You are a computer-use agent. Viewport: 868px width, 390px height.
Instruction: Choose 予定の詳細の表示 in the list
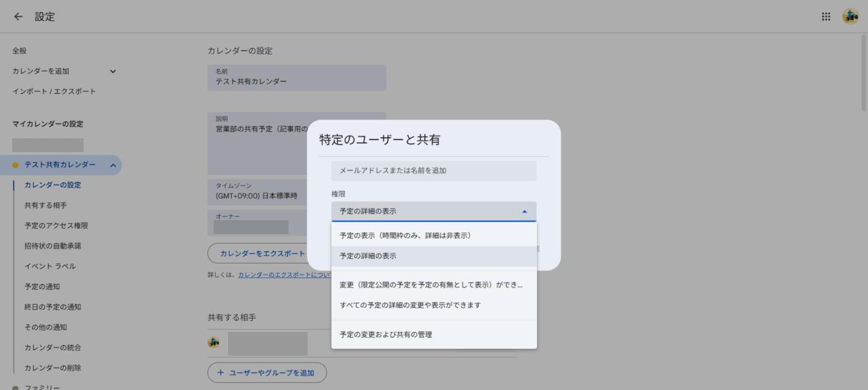pos(434,256)
